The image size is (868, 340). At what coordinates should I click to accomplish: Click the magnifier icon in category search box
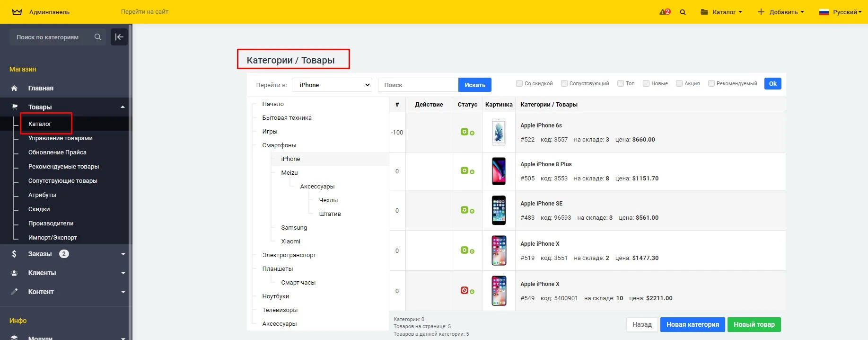pyautogui.click(x=97, y=37)
